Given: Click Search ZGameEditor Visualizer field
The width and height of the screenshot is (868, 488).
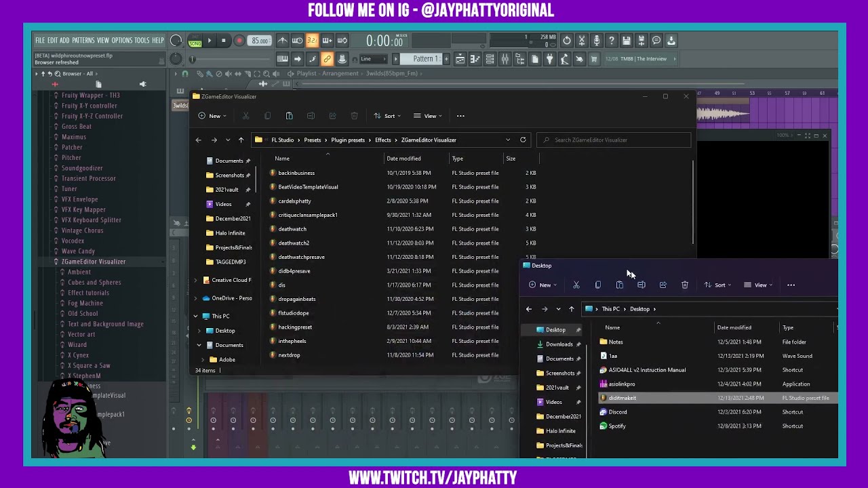Looking at the screenshot, I should 614,140.
